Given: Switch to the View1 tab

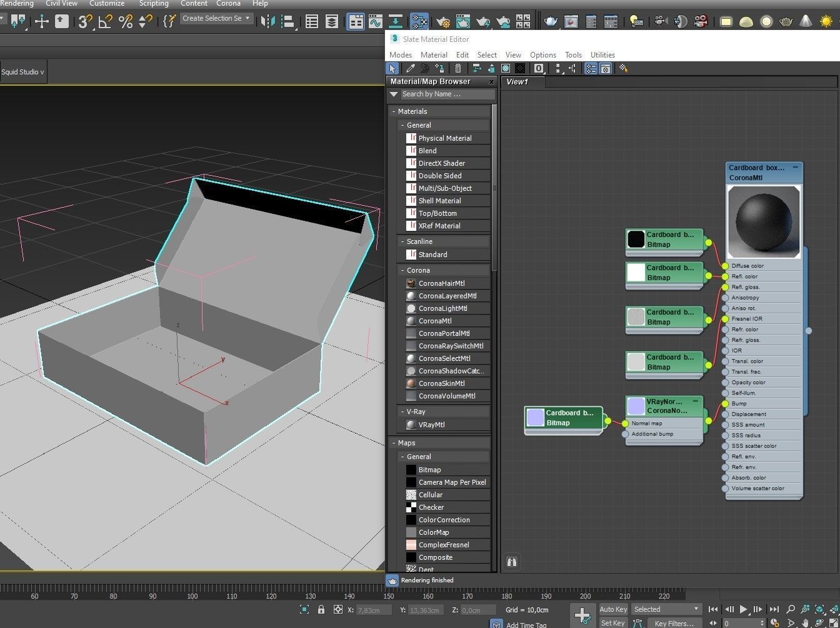Looking at the screenshot, I should 517,81.
